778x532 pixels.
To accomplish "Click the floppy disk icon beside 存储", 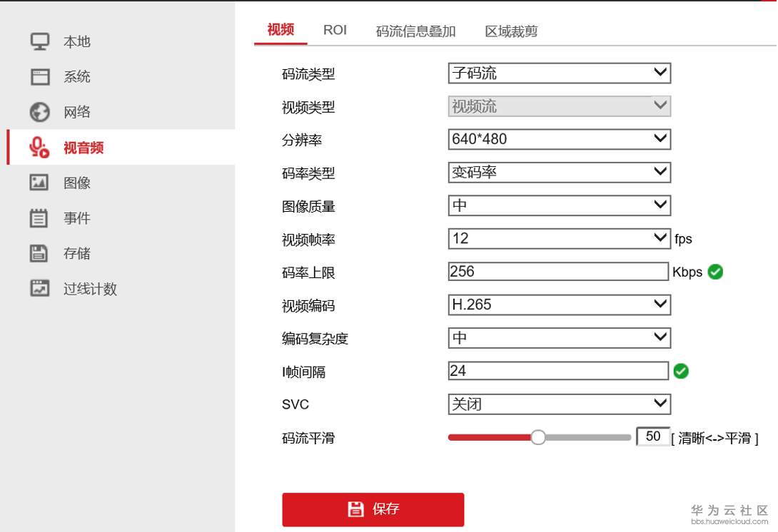I will (39, 253).
